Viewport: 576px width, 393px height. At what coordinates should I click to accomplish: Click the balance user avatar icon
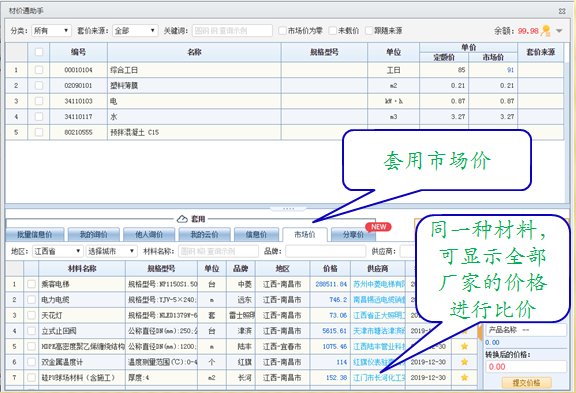pos(546,30)
